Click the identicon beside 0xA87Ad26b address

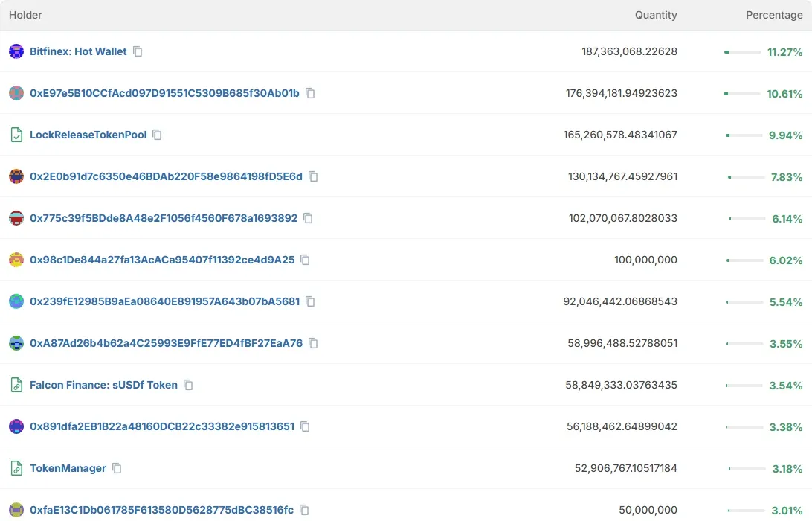(16, 343)
